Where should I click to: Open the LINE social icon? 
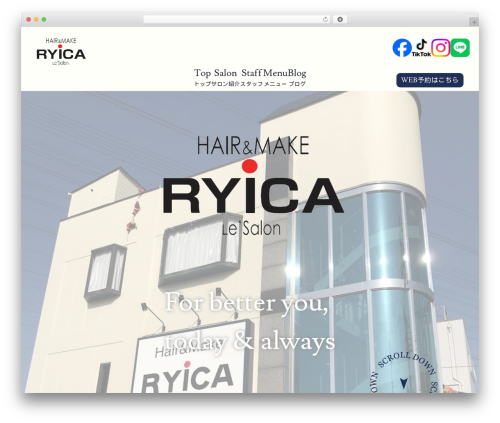pyautogui.click(x=460, y=48)
